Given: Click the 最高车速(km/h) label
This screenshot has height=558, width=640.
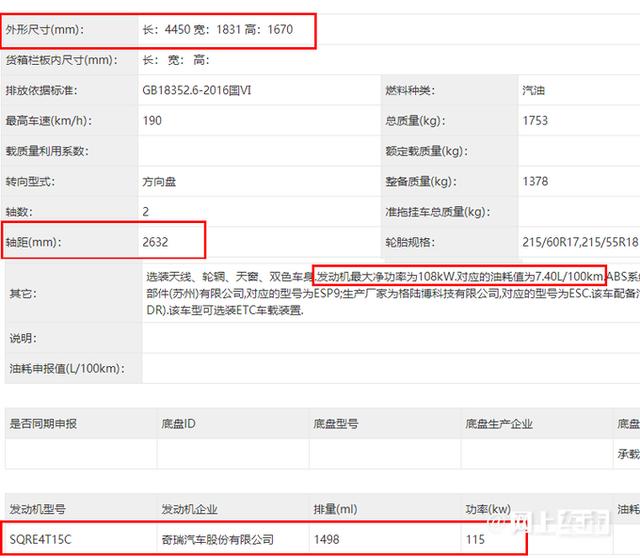Looking at the screenshot, I should [x=49, y=121].
